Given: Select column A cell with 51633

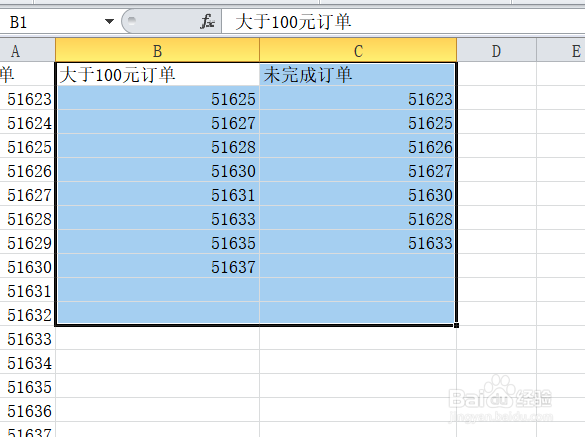Looking at the screenshot, I should (27, 338).
